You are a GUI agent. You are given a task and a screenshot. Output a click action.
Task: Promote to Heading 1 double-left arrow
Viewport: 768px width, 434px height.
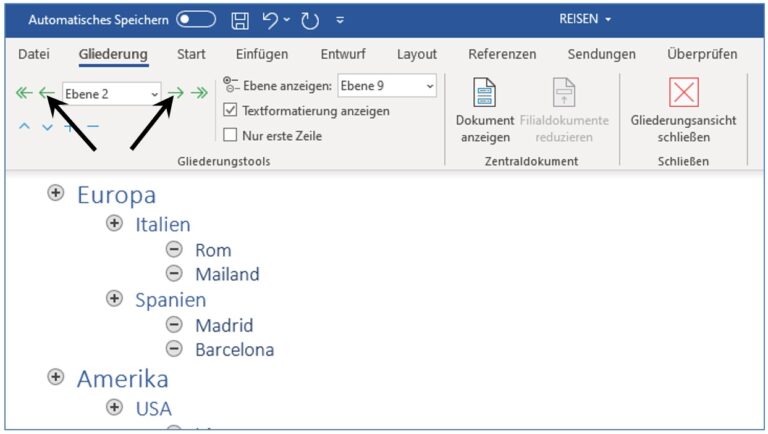point(24,93)
